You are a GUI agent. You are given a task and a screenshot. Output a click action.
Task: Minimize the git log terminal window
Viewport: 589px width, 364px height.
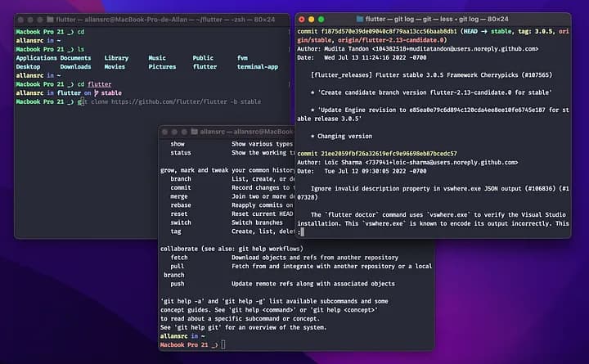coord(312,19)
